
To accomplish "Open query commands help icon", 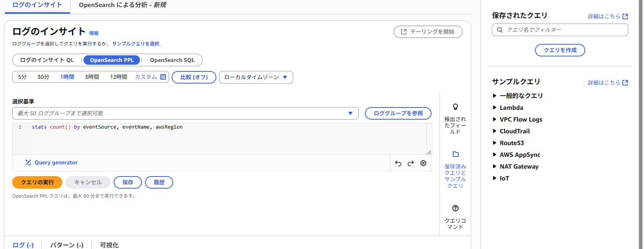I will pos(455,208).
